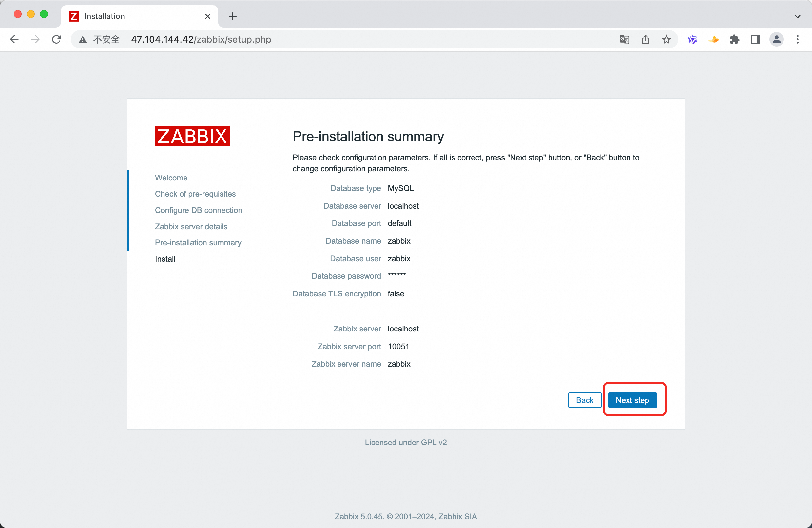Image resolution: width=812 pixels, height=528 pixels.
Task: Reload the Zabbix setup page
Action: point(57,39)
